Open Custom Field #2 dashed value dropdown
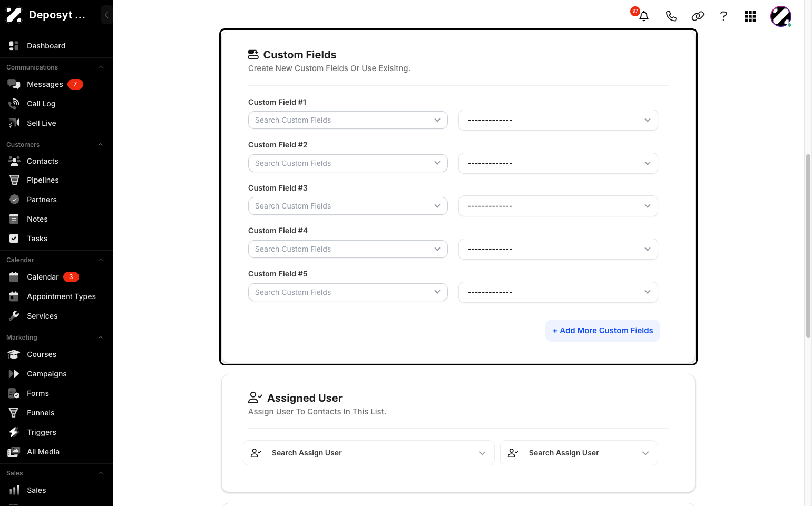Image resolution: width=812 pixels, height=506 pixels. pos(558,163)
